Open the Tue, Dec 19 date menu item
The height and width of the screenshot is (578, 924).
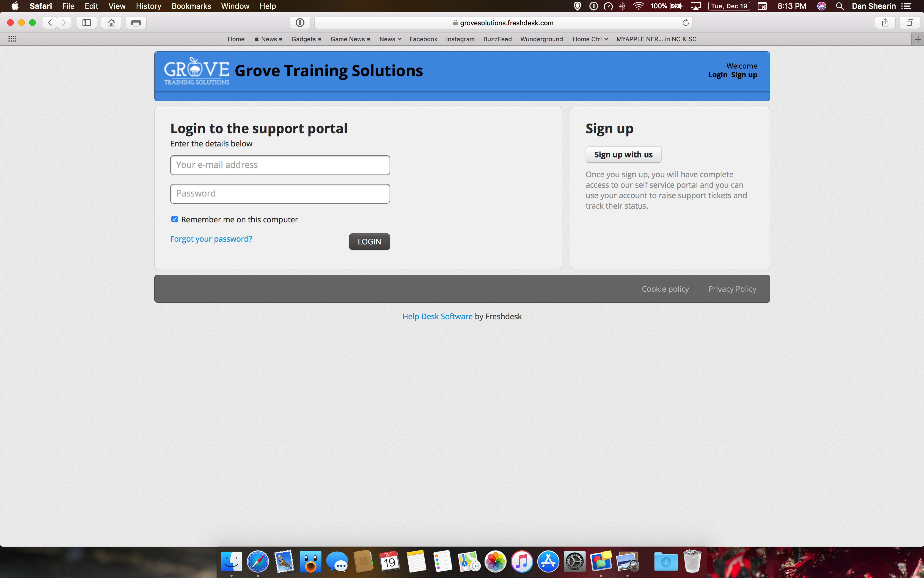click(729, 6)
